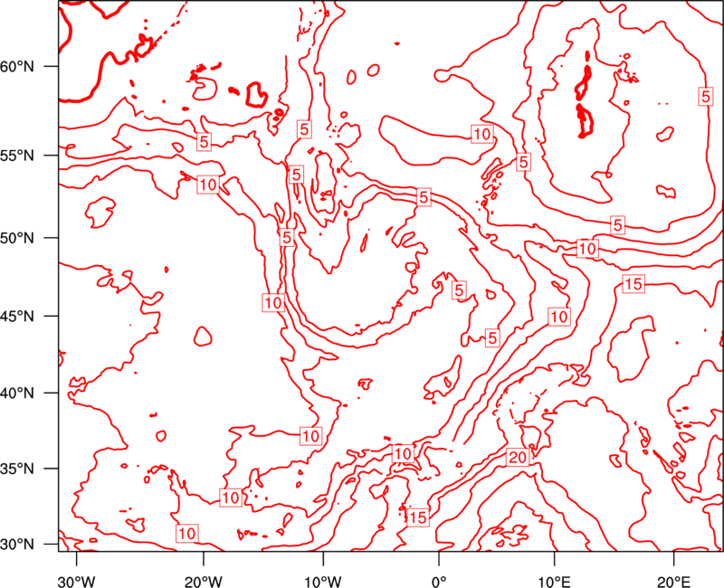Pick the 20°E longitude axis label
Image resolution: width=724 pixels, height=588 pixels.
tap(673, 582)
